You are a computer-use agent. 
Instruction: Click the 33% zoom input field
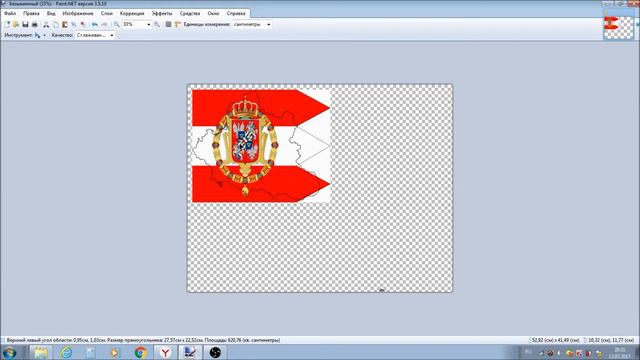click(133, 24)
